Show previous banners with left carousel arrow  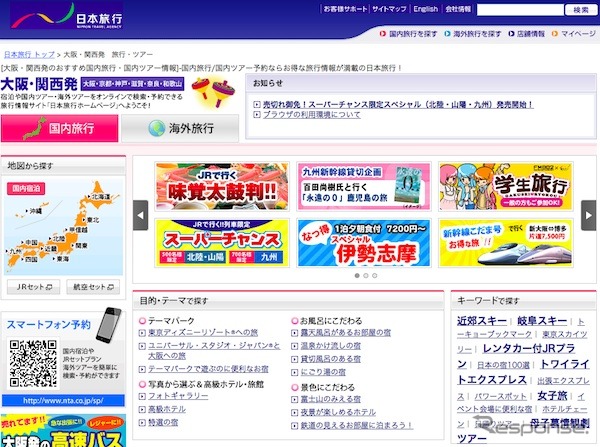140,215
